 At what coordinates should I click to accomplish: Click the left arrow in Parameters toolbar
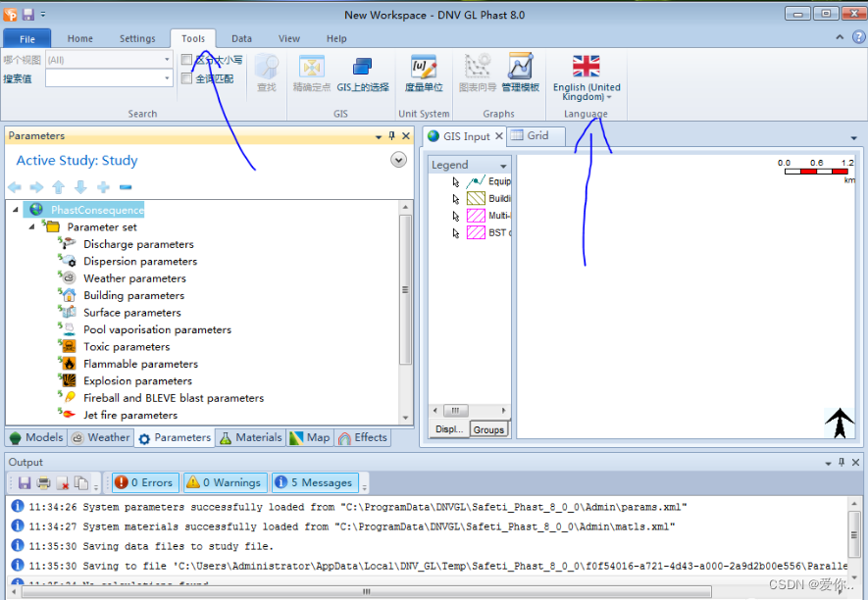coord(15,187)
